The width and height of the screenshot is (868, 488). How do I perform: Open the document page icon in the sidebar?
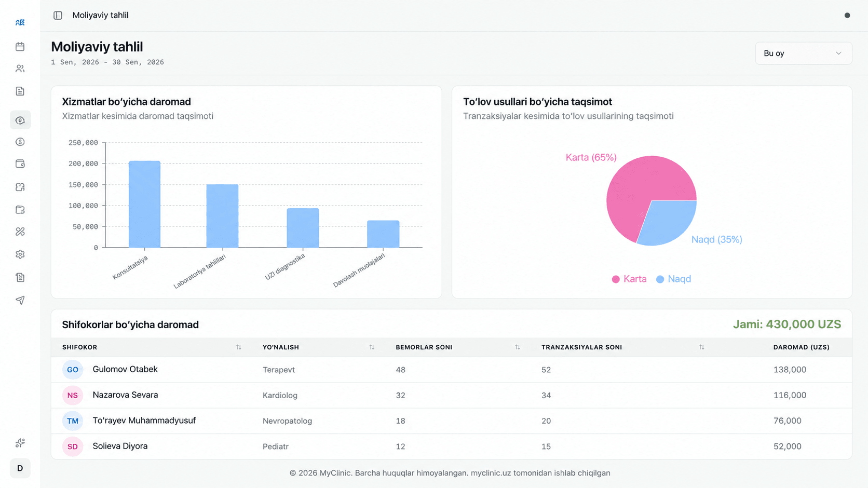pyautogui.click(x=20, y=91)
